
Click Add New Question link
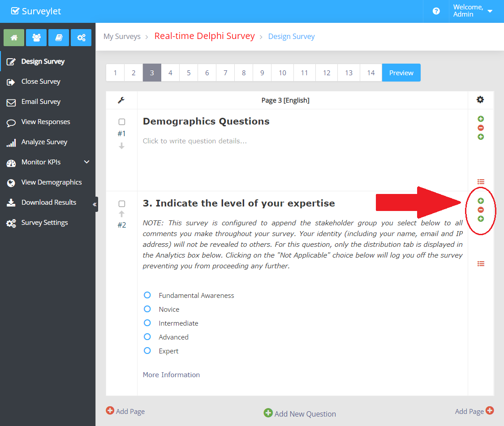click(x=300, y=413)
